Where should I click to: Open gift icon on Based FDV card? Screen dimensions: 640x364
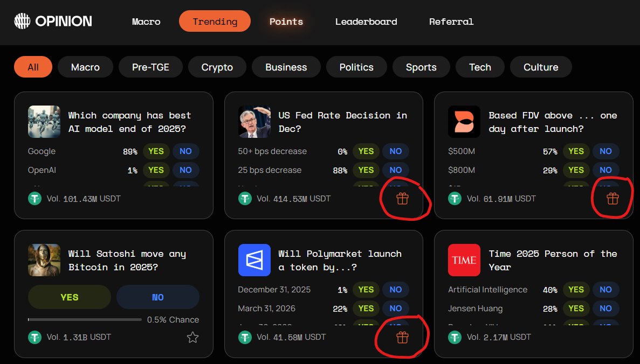click(x=613, y=199)
